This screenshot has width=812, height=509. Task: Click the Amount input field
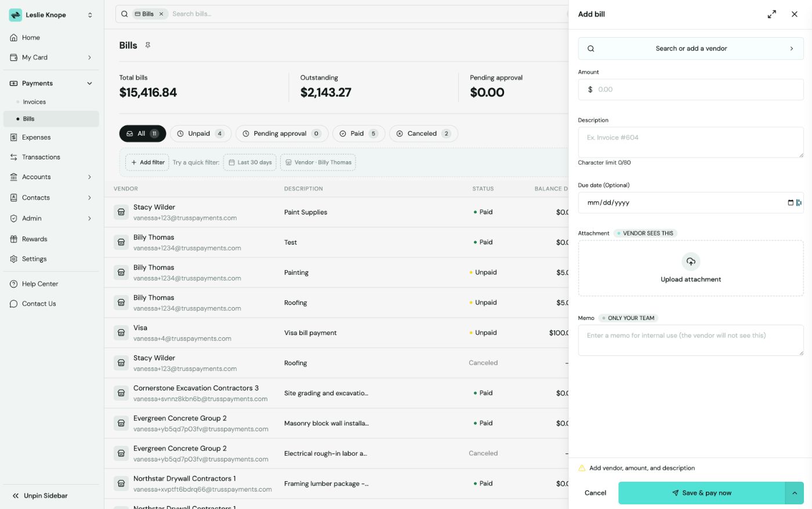click(691, 90)
